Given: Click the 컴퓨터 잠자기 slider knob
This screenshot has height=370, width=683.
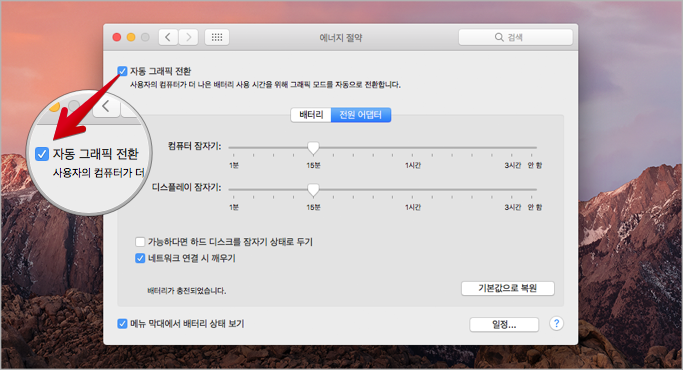Looking at the screenshot, I should 313,148.
